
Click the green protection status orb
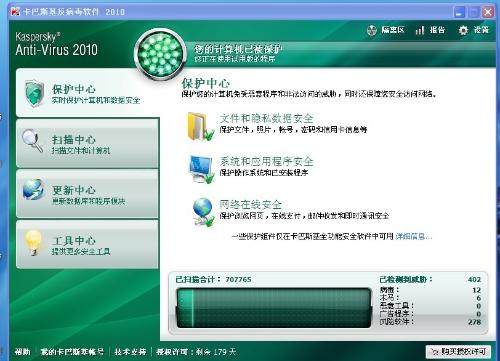point(160,54)
